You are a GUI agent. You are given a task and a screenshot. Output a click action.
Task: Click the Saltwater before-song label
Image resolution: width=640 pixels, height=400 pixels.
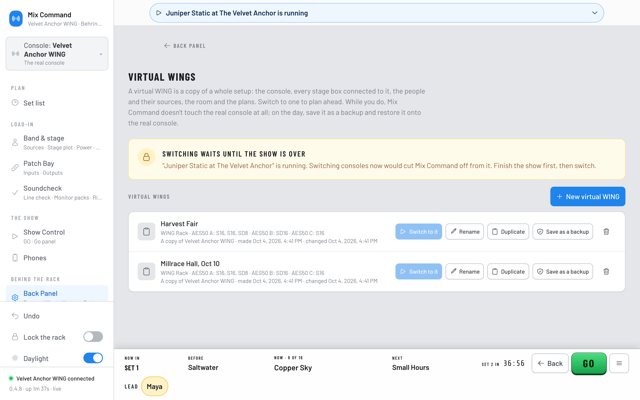(x=203, y=367)
